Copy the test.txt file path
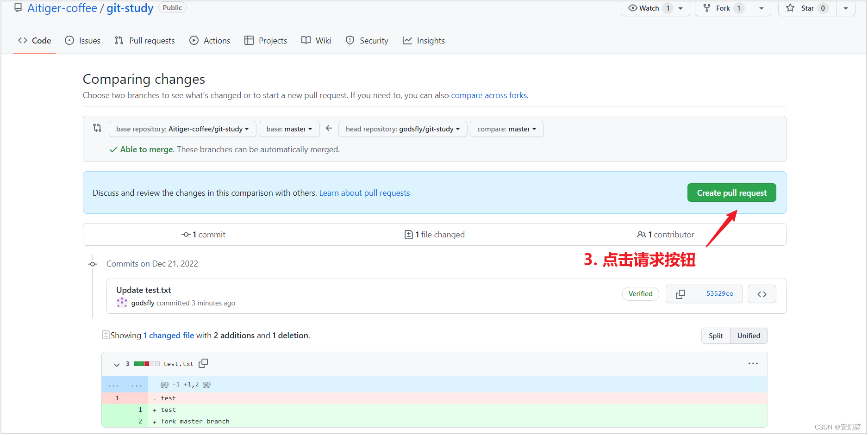Screen dimensions: 868x435 (x=203, y=363)
